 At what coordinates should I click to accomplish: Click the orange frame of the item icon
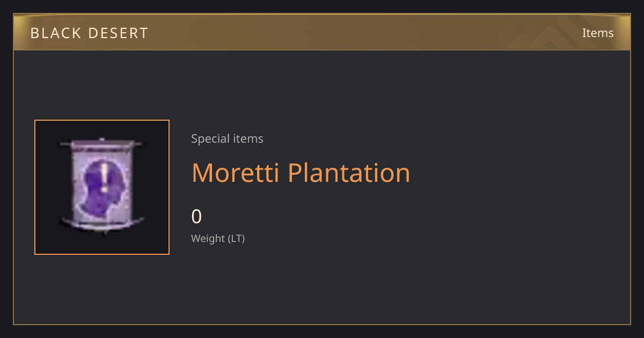(35, 187)
